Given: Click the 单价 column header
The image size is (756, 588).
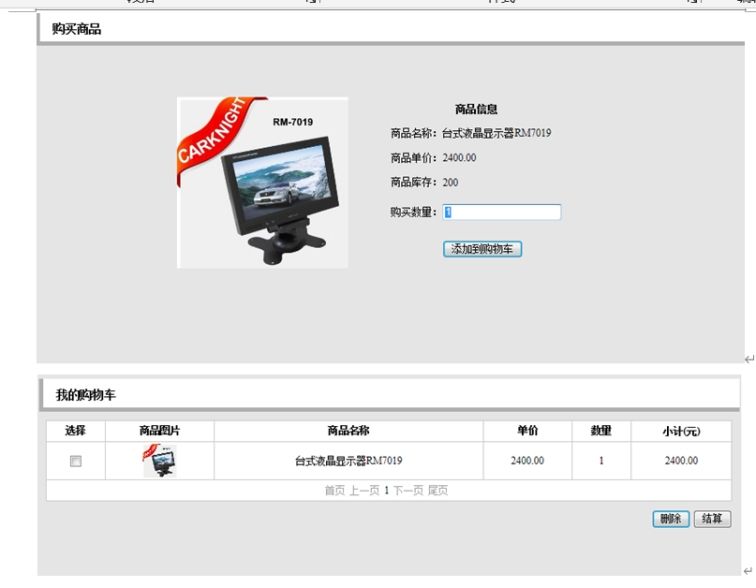Looking at the screenshot, I should click(527, 430).
